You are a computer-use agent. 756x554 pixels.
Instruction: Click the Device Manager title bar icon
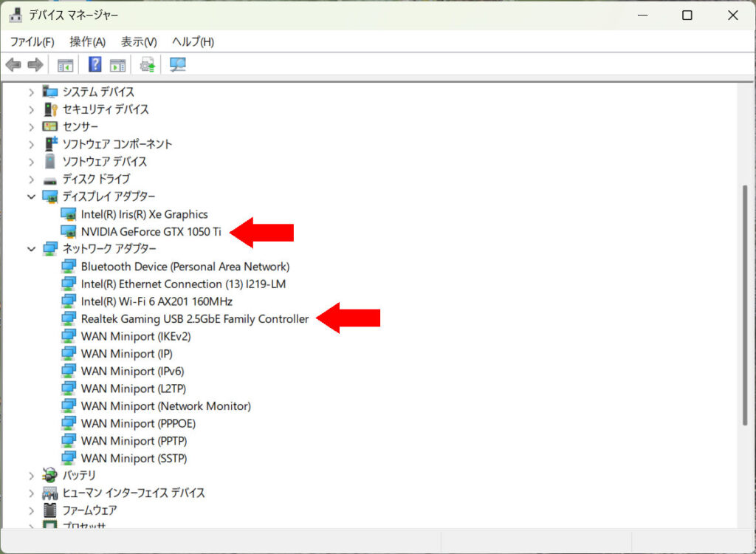16,15
